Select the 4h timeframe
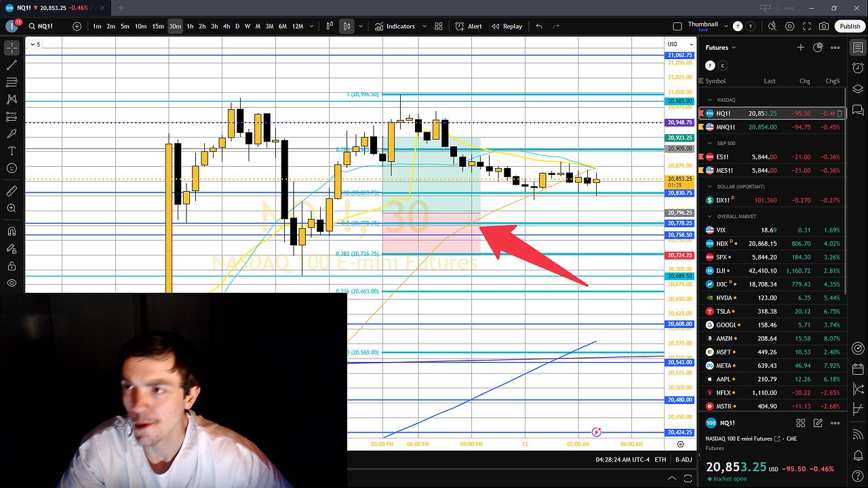868x488 pixels. (x=226, y=26)
